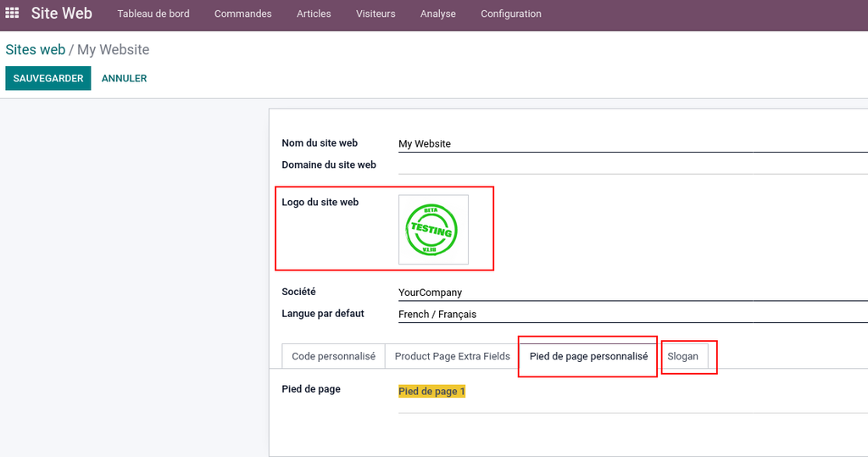Open the Tableau de bord menu
Image resolution: width=868 pixels, height=457 pixels.
click(x=153, y=14)
